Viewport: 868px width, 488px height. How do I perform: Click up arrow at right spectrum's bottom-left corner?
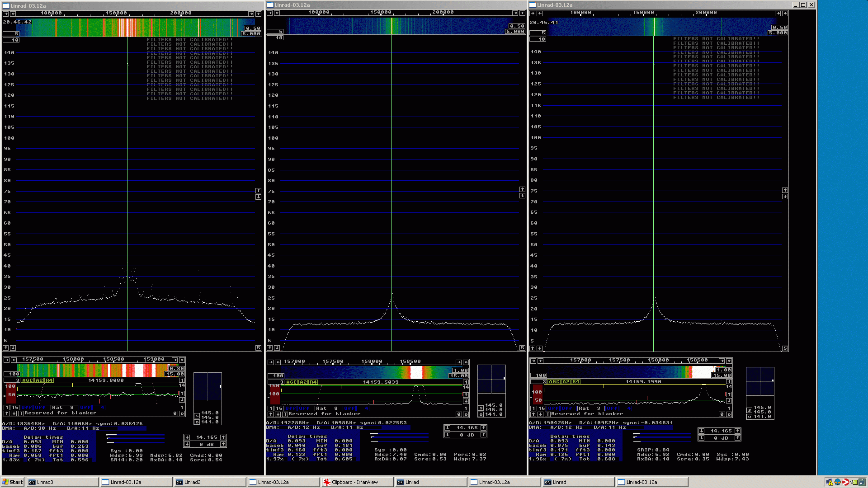tap(533, 348)
